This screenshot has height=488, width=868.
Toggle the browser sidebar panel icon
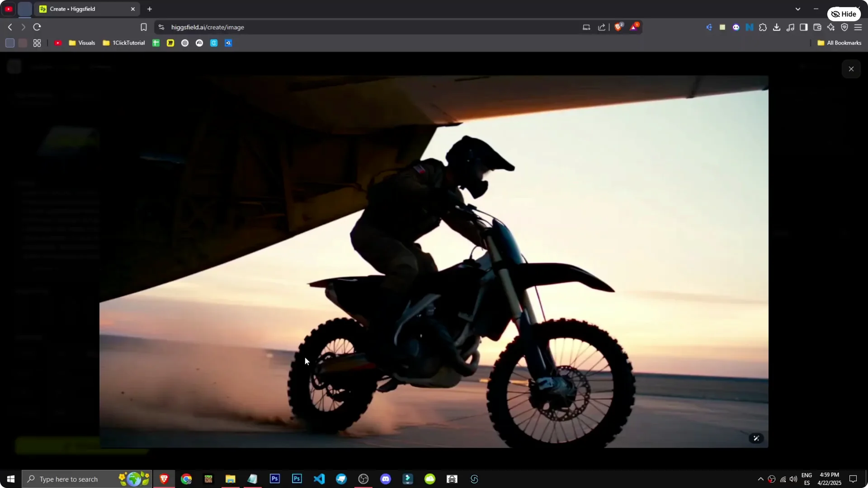pyautogui.click(x=804, y=27)
